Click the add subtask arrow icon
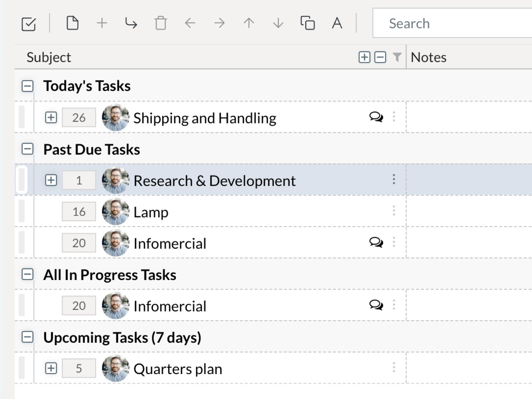The width and height of the screenshot is (532, 399). click(131, 23)
